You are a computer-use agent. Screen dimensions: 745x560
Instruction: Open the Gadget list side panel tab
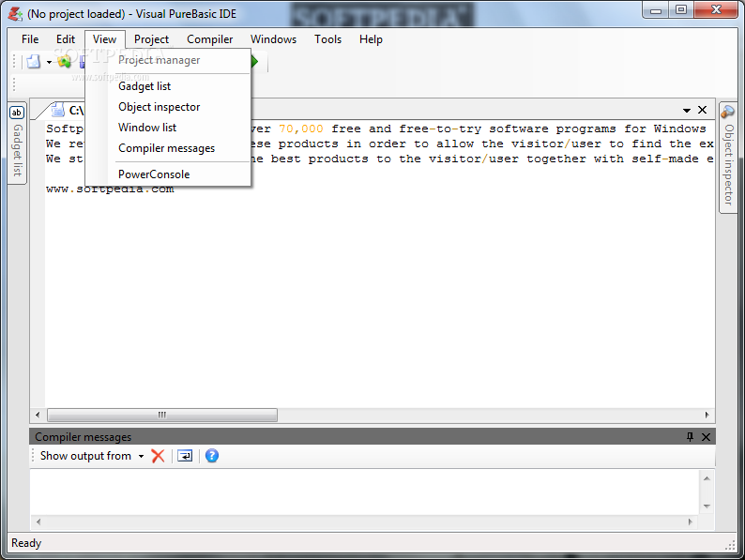[17, 143]
